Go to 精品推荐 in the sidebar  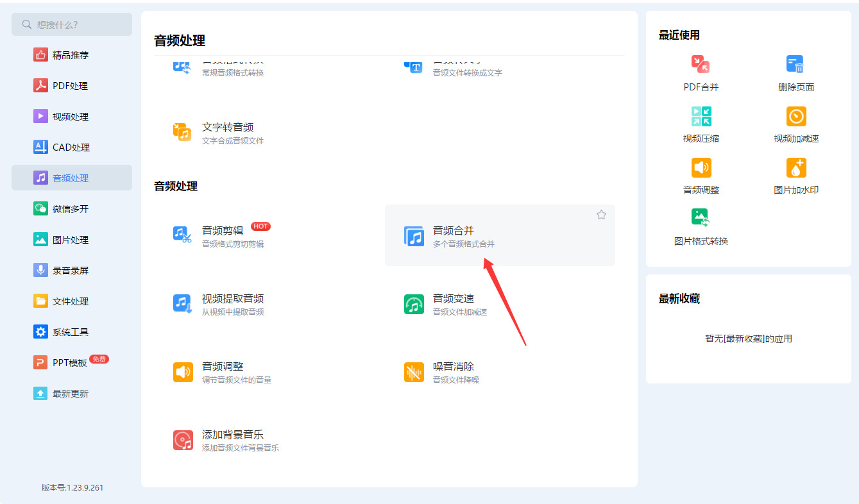72,55
